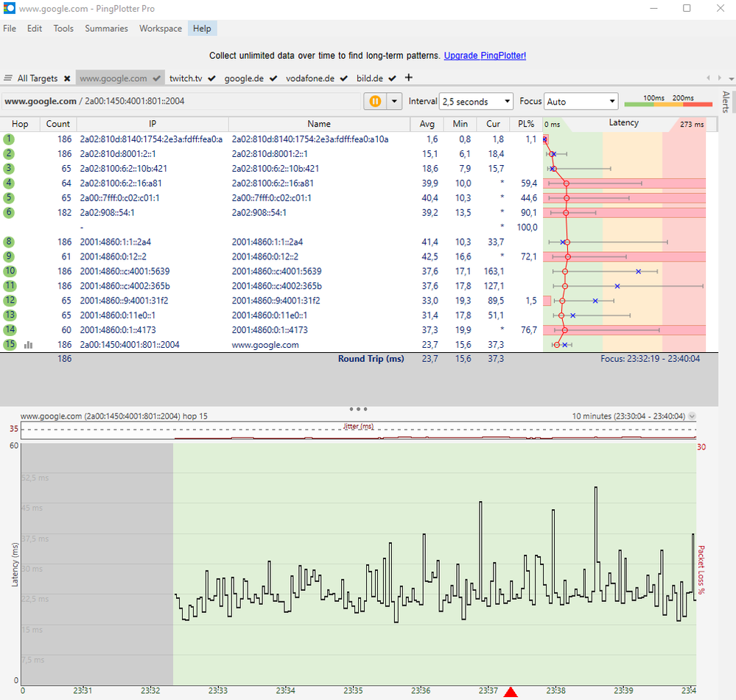The image size is (736, 700).
Task: Pause sampling with the orange pause button
Action: [x=376, y=101]
